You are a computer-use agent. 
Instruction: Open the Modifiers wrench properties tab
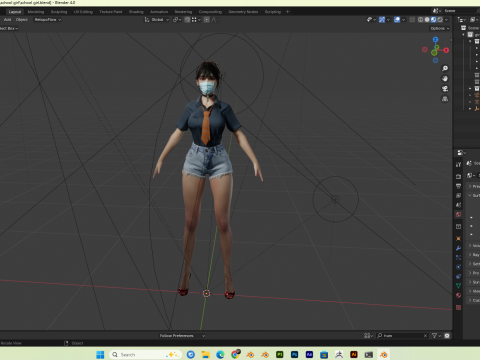[458, 248]
